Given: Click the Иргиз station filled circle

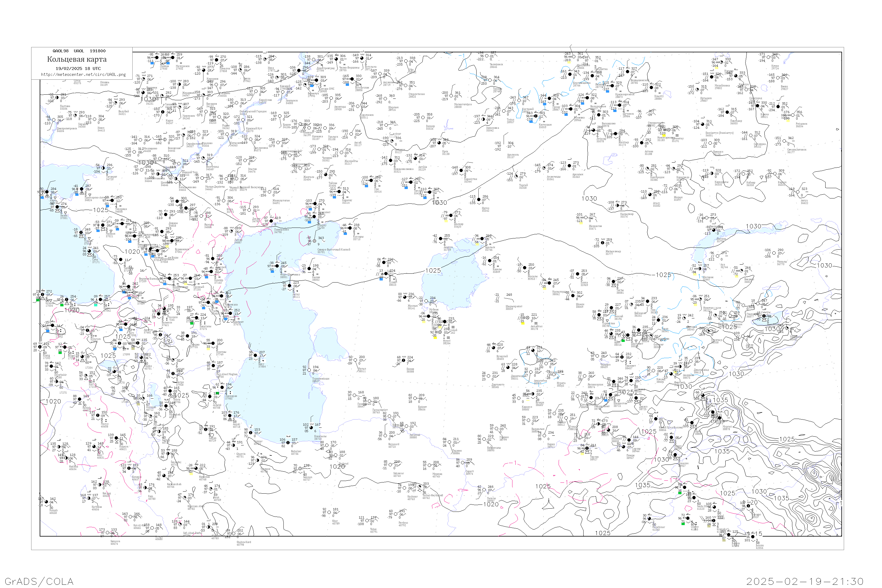Looking at the screenshot, I should [x=479, y=200].
